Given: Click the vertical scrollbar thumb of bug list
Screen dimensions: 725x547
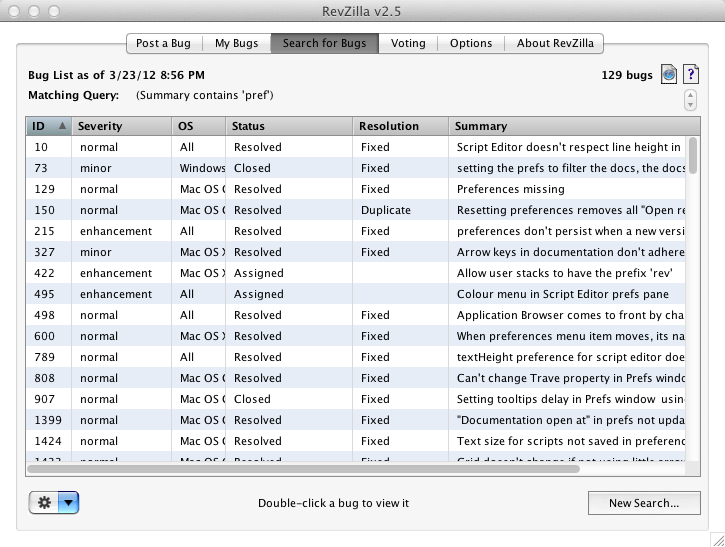Looking at the screenshot, I should click(692, 156).
